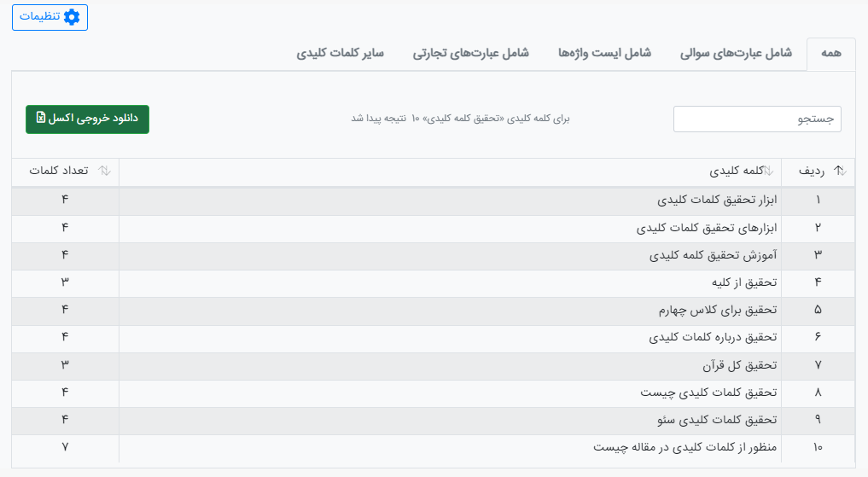Select row تحقیق کلمات کلیدی سئو
Image resolution: width=868 pixels, height=477 pixels.
pyautogui.click(x=433, y=422)
